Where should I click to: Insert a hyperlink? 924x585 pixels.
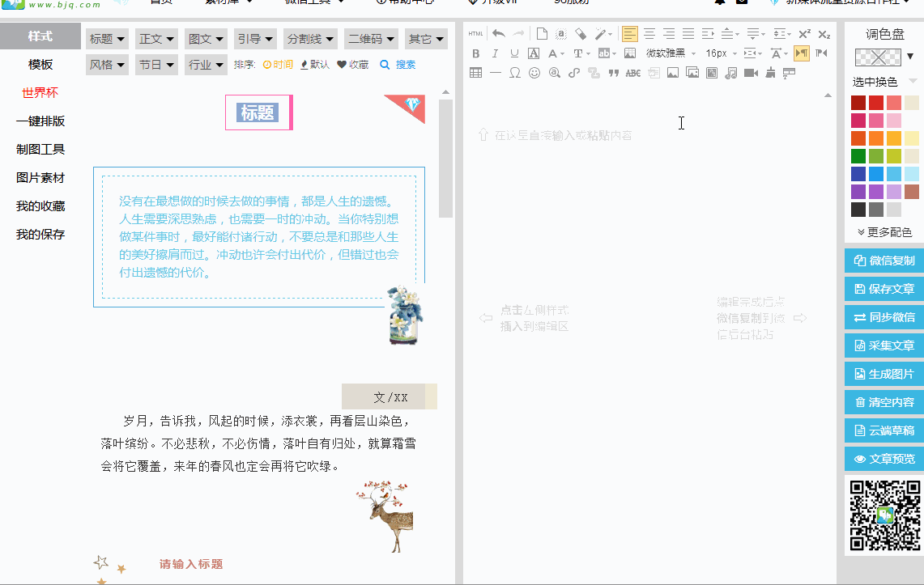click(574, 73)
